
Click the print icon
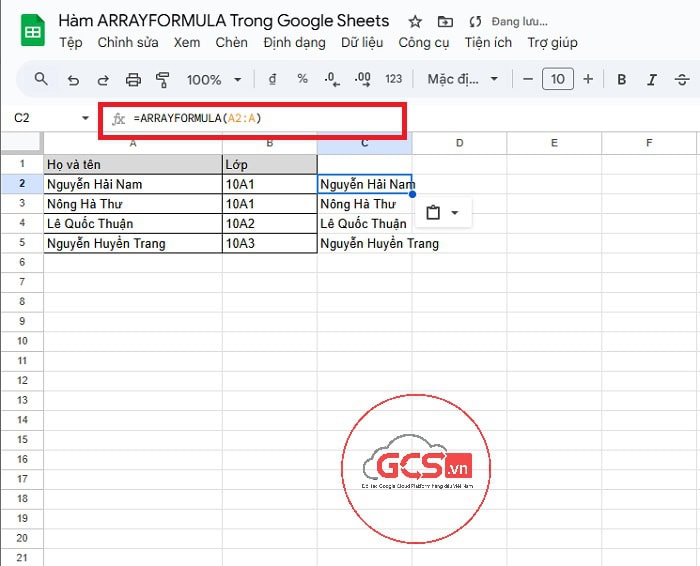[x=133, y=80]
